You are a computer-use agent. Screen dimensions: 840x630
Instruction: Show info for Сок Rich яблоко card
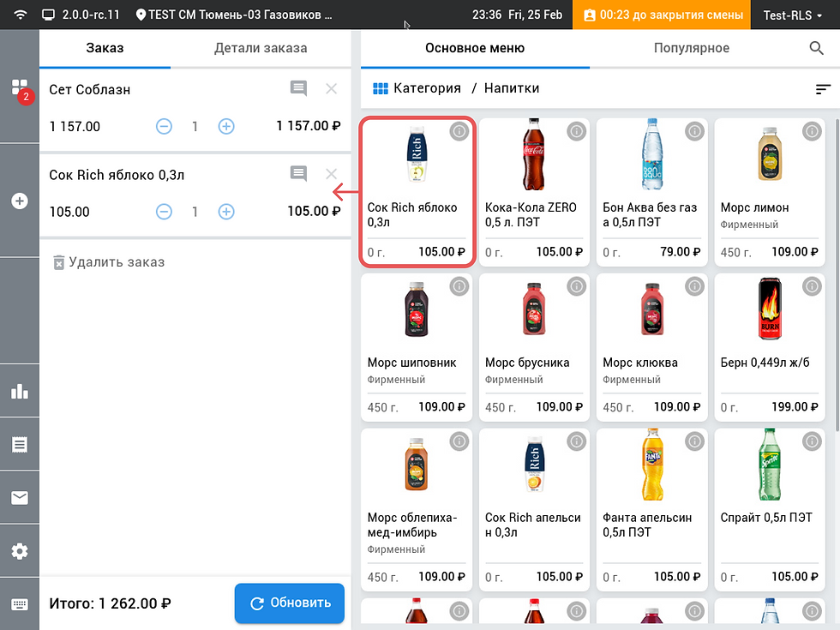[x=459, y=131]
